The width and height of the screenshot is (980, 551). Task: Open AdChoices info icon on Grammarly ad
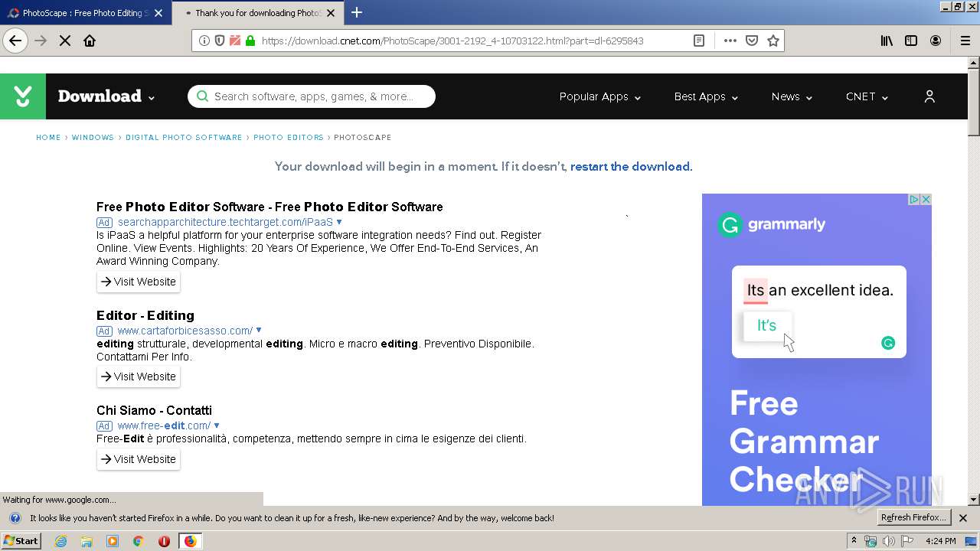pos(914,200)
